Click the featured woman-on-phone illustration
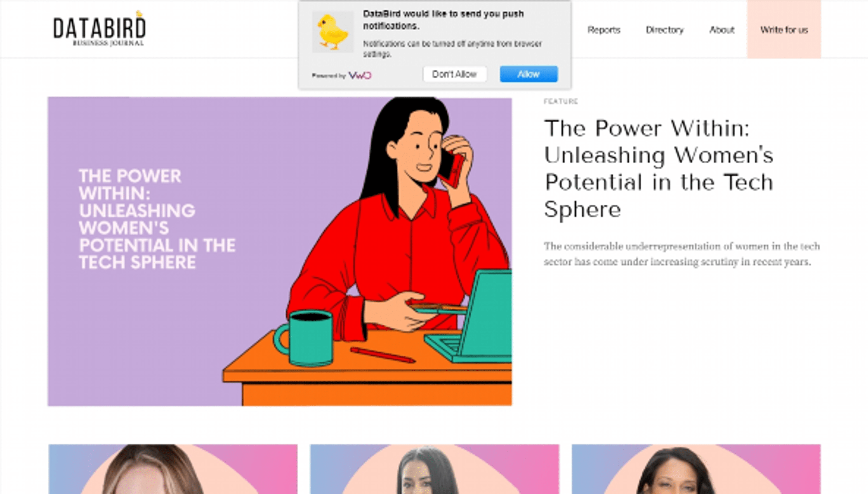The height and width of the screenshot is (494, 868). click(280, 252)
